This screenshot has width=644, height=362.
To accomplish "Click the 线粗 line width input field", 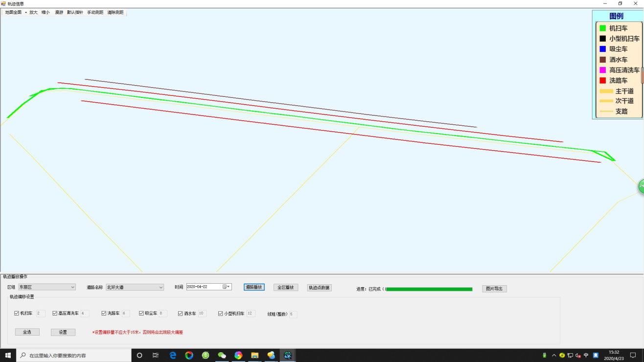I will (x=293, y=314).
